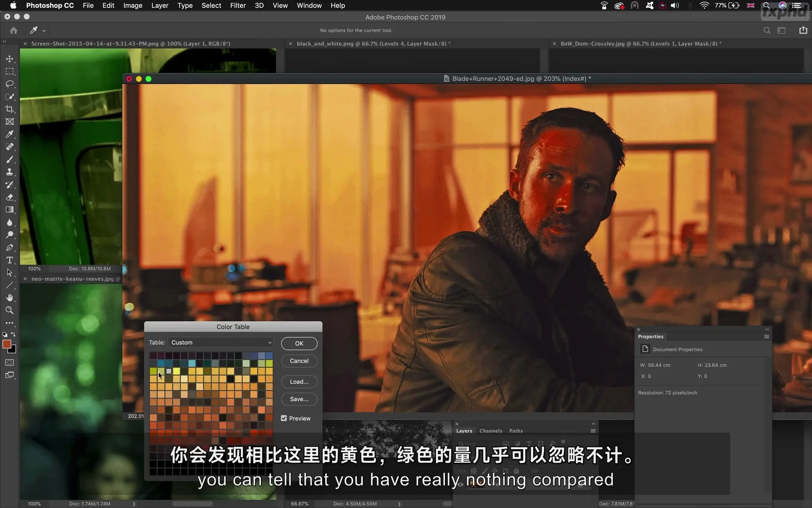Click the Home icon in options bar

[14, 30]
